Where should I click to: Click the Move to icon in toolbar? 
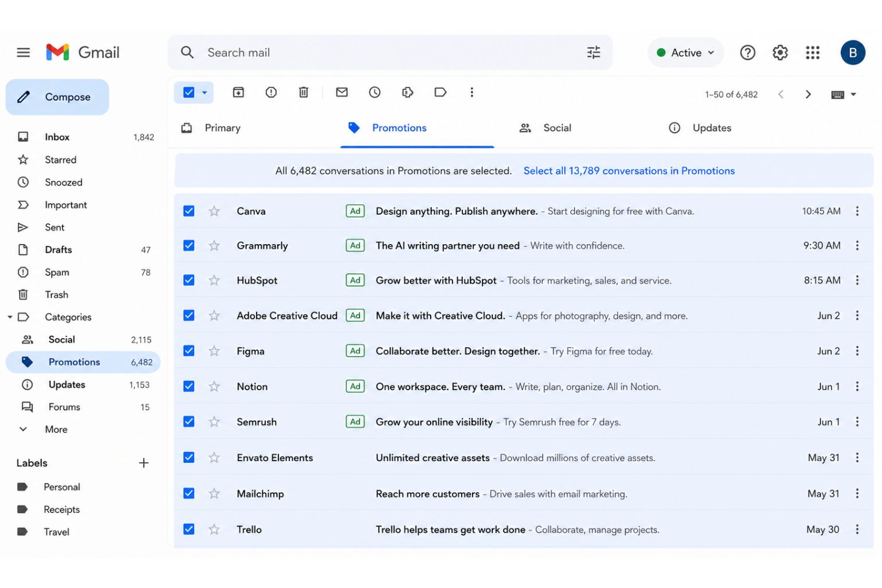pos(408,92)
